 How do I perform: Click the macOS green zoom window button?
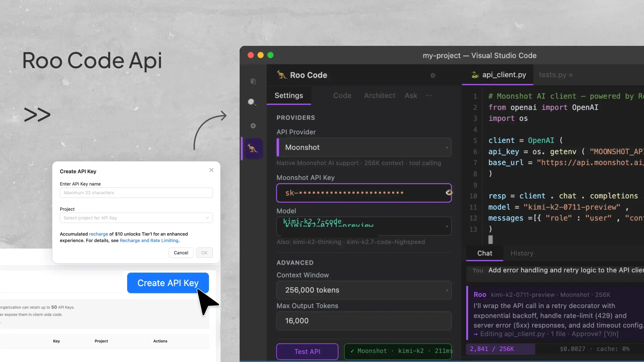pyautogui.click(x=270, y=55)
